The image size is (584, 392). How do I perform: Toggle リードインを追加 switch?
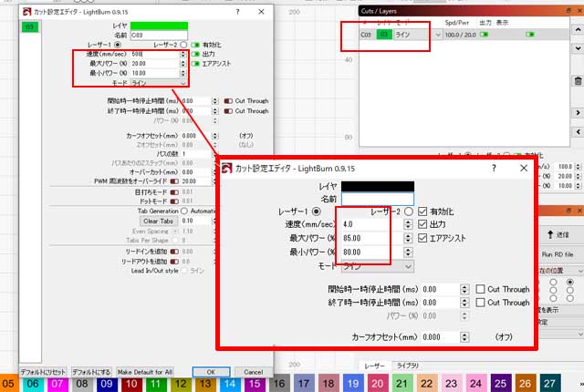point(174,252)
